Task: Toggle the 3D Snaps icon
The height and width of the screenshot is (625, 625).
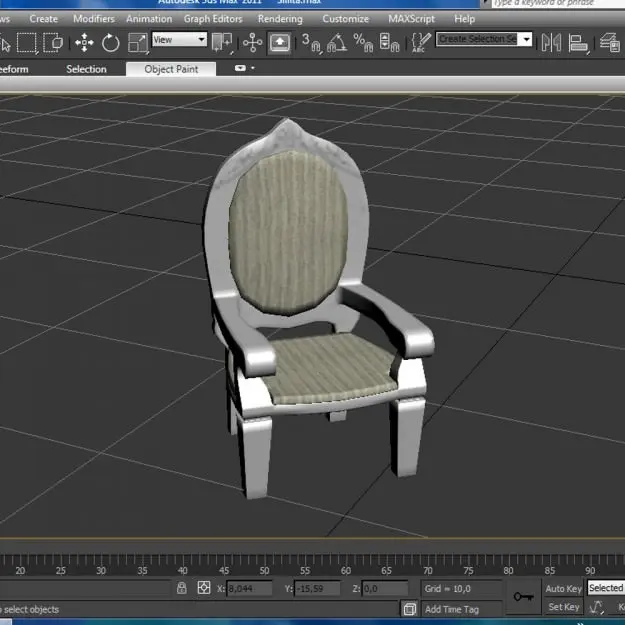Action: click(x=311, y=42)
